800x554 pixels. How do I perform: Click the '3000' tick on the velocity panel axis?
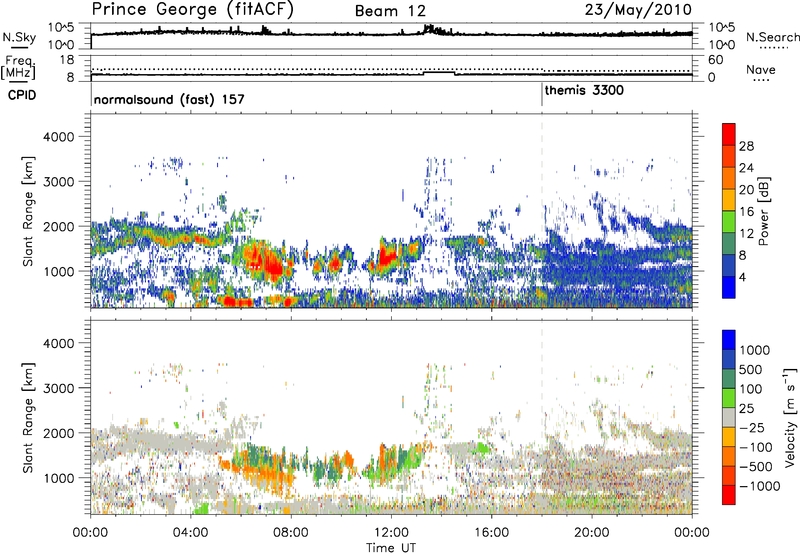coord(58,388)
